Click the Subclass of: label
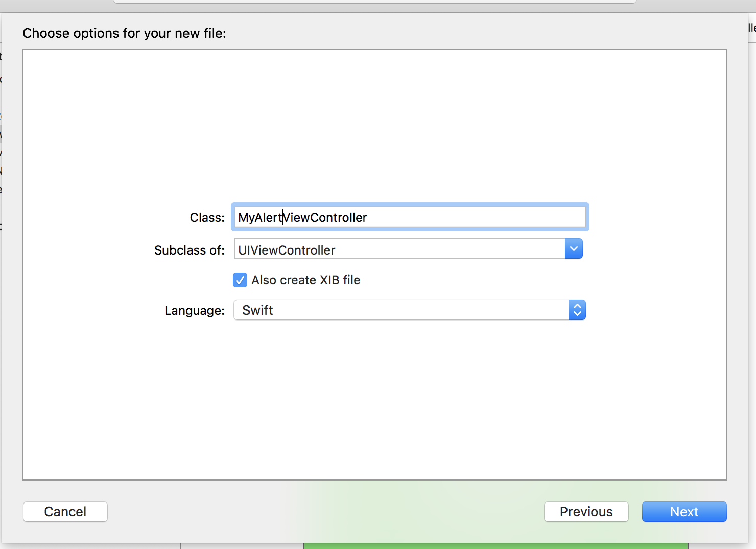This screenshot has width=756, height=549. (189, 250)
